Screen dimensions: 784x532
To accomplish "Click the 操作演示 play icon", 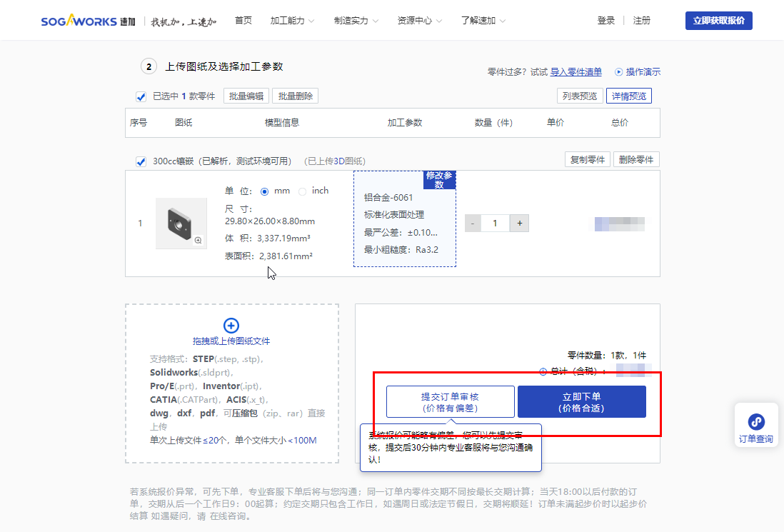I will click(x=618, y=72).
